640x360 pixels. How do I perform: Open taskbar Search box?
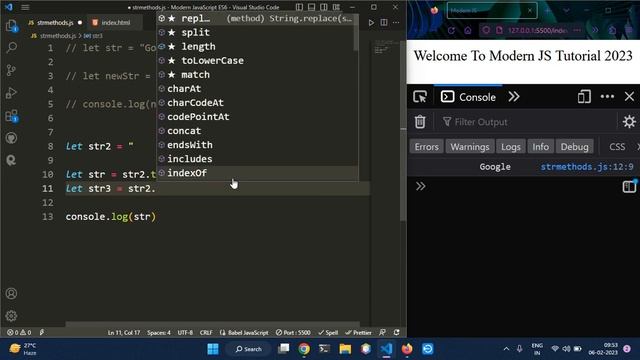point(249,349)
